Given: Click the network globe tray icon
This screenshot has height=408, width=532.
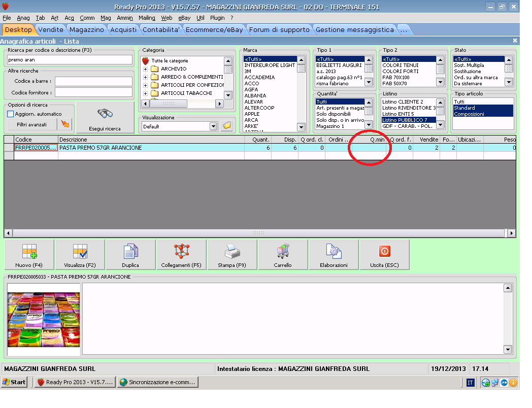Looking at the screenshot, I should click(x=485, y=383).
